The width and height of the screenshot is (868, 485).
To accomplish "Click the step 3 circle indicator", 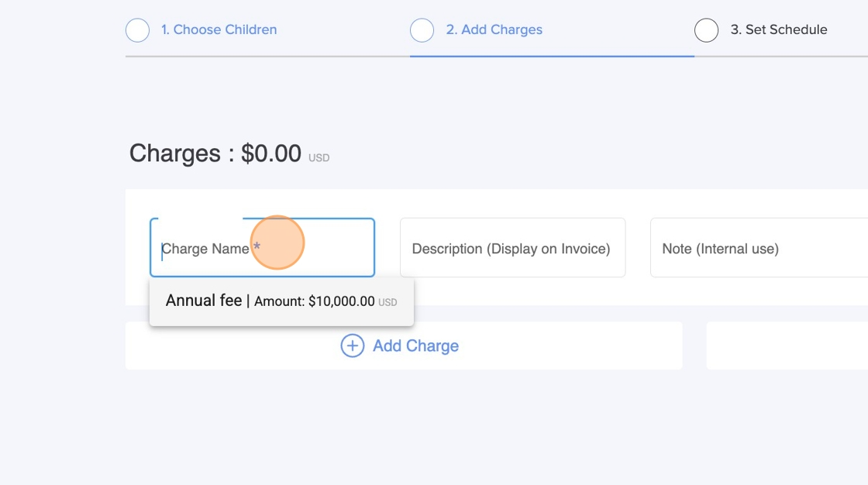I will pyautogui.click(x=706, y=30).
